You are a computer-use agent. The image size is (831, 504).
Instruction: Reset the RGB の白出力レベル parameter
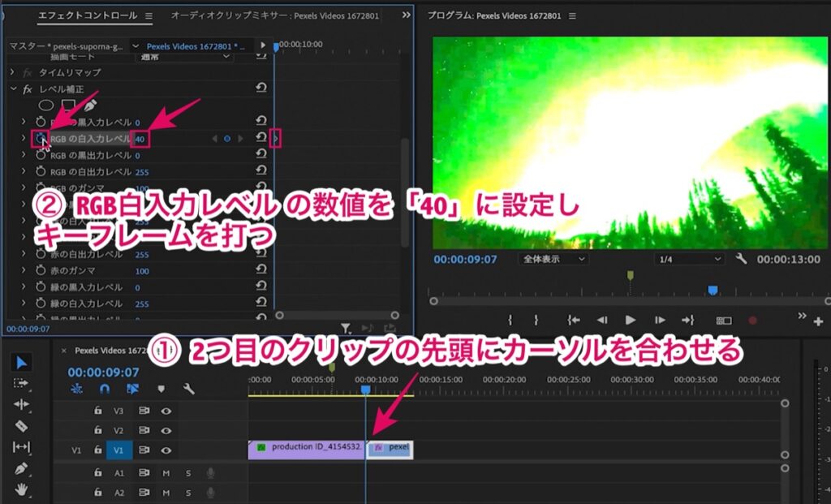click(x=260, y=170)
